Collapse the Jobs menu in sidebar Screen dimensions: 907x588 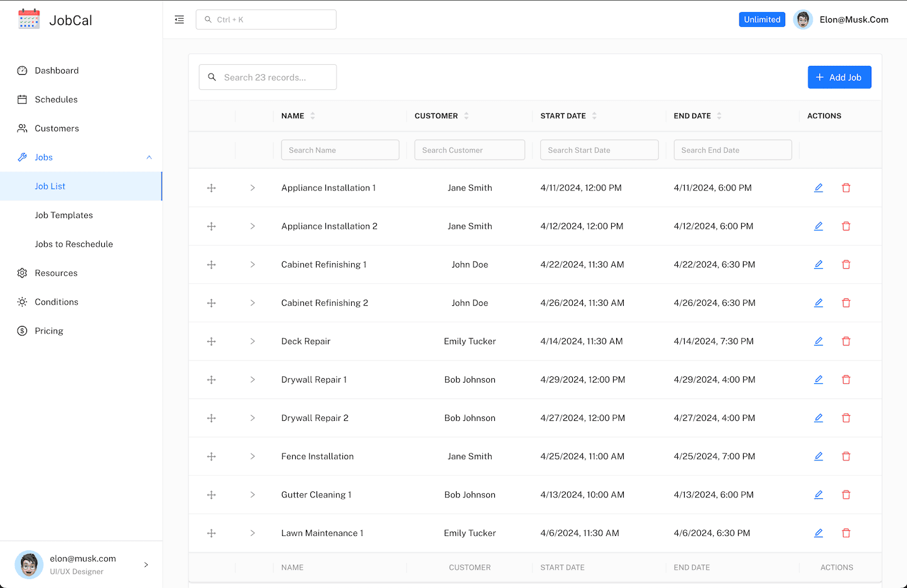click(x=149, y=158)
